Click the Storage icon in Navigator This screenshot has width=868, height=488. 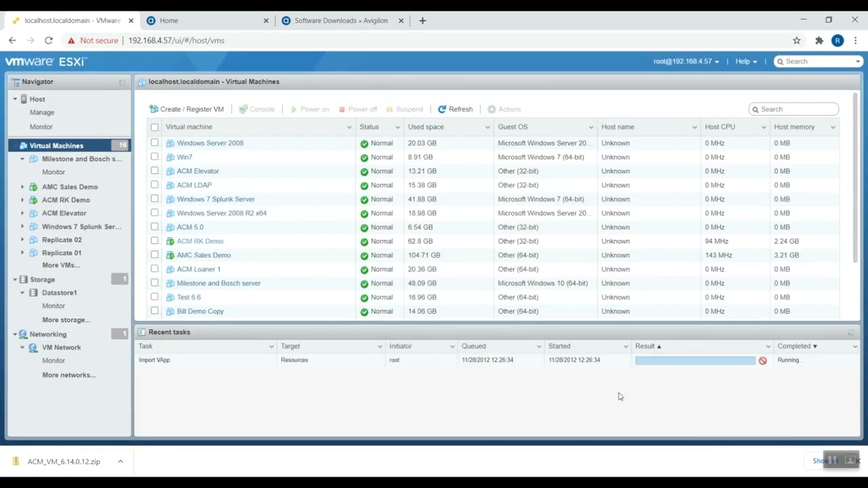[x=24, y=279]
